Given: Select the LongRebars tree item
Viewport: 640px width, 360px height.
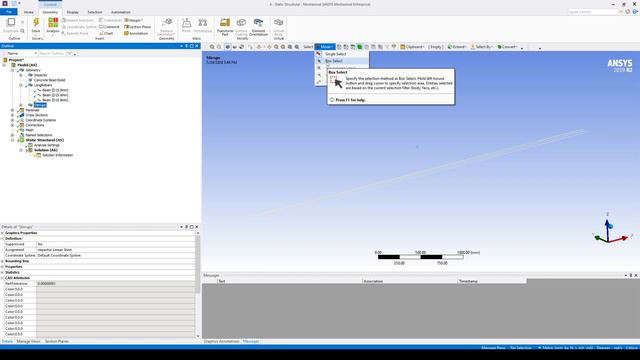Looking at the screenshot, I should click(x=42, y=85).
